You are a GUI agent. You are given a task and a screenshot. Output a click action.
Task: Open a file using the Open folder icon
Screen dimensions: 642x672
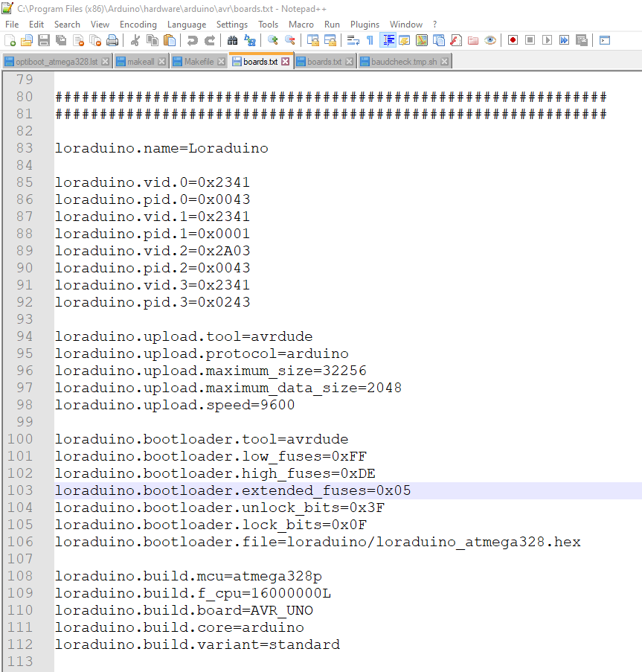[27, 41]
